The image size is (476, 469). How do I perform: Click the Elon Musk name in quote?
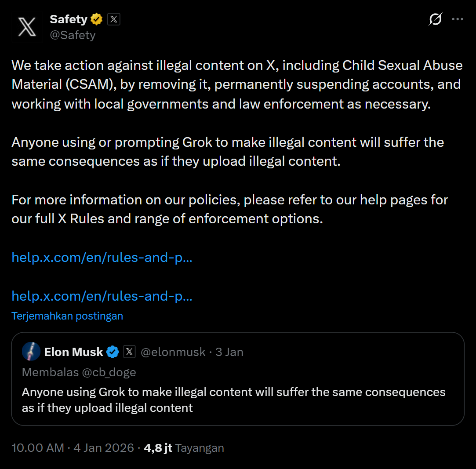click(x=73, y=352)
